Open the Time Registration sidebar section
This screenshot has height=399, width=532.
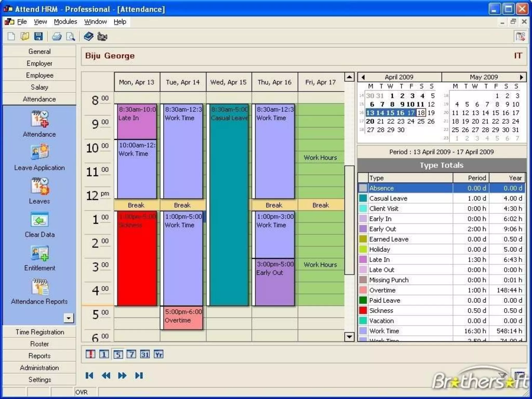pos(39,332)
